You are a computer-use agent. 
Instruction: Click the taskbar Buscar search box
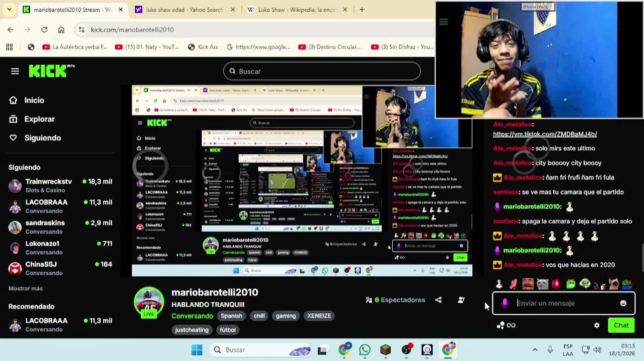point(260,349)
